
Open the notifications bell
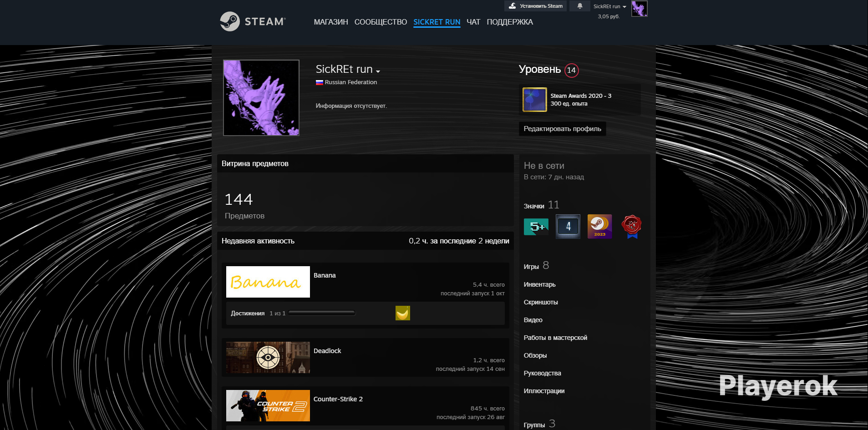(x=580, y=6)
